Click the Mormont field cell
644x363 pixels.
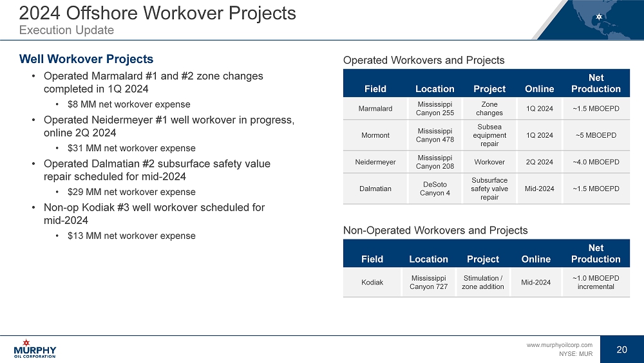point(375,135)
